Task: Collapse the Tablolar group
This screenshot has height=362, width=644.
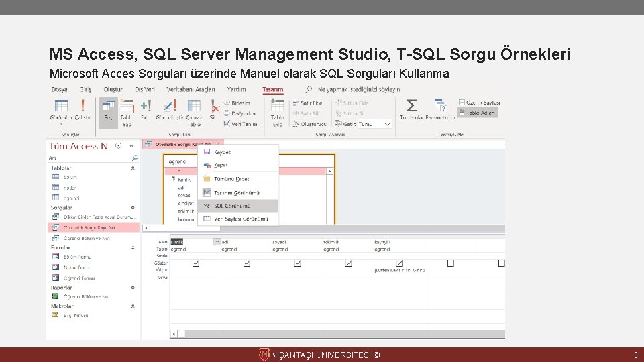Action: pyautogui.click(x=133, y=168)
